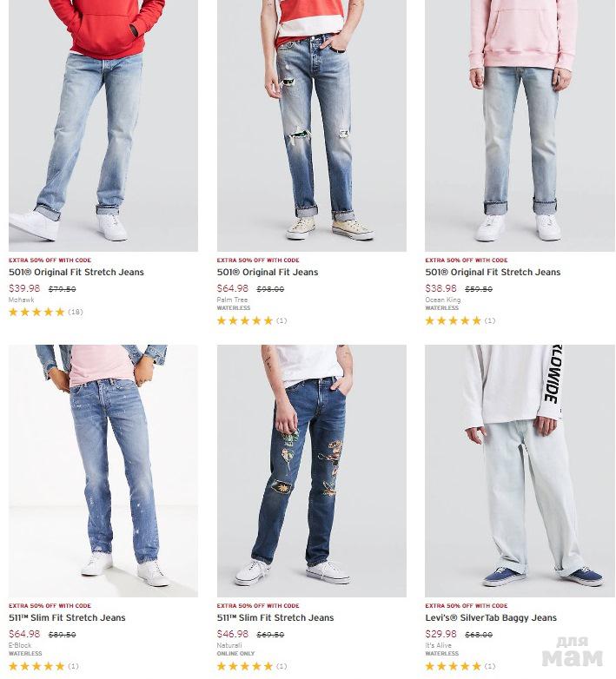
Task: Open the SilverTab Baggy Jeans photo
Action: click(520, 471)
